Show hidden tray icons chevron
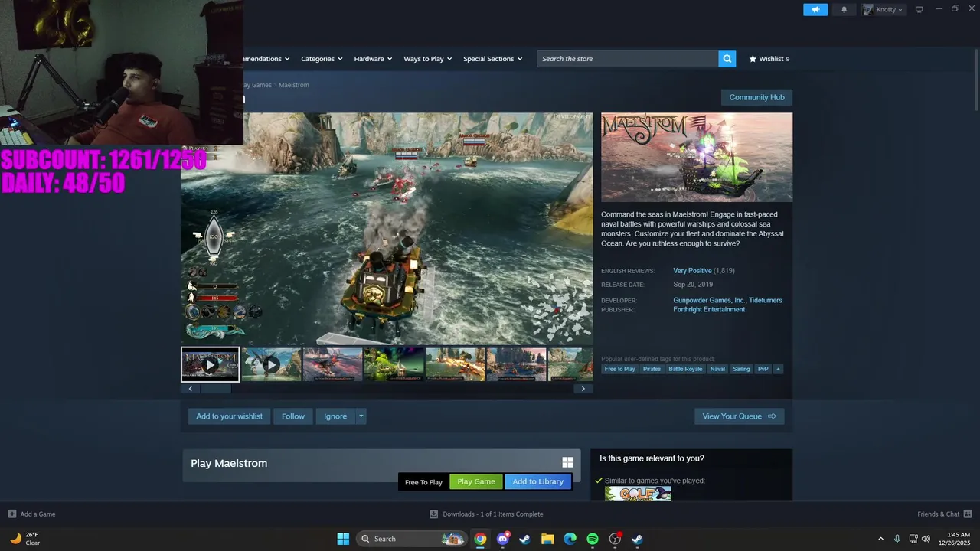Viewport: 980px width, 551px height. 880,539
